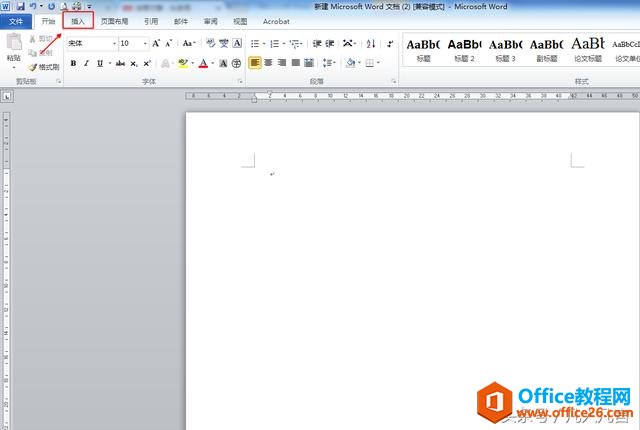Image resolution: width=640 pixels, height=430 pixels.
Task: Toggle left text alignment
Action: click(x=255, y=63)
